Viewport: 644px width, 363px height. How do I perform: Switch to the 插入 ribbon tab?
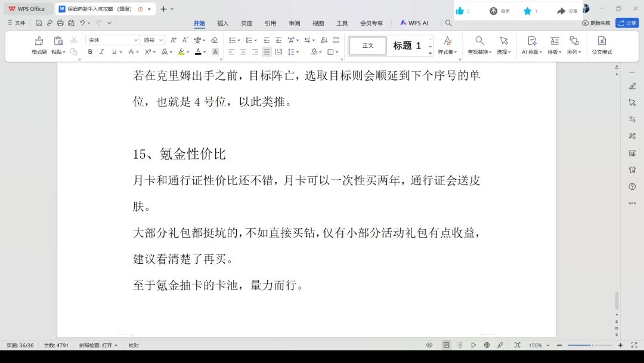(222, 23)
